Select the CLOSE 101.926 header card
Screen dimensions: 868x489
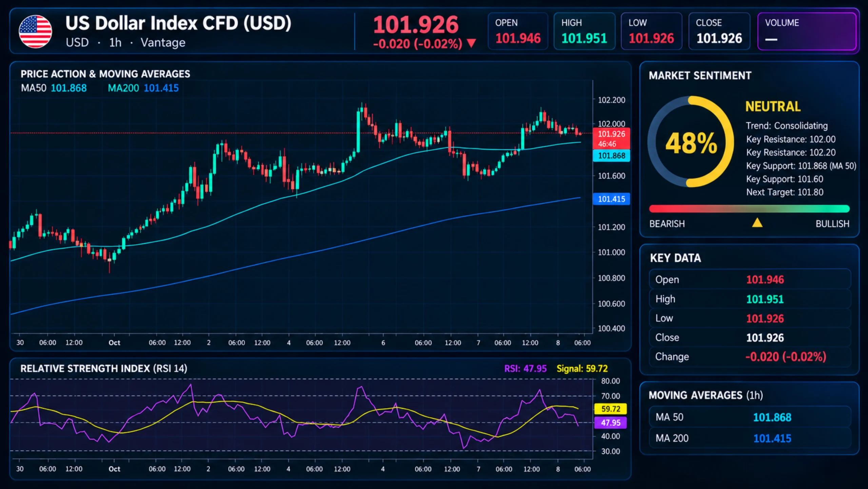(x=719, y=31)
